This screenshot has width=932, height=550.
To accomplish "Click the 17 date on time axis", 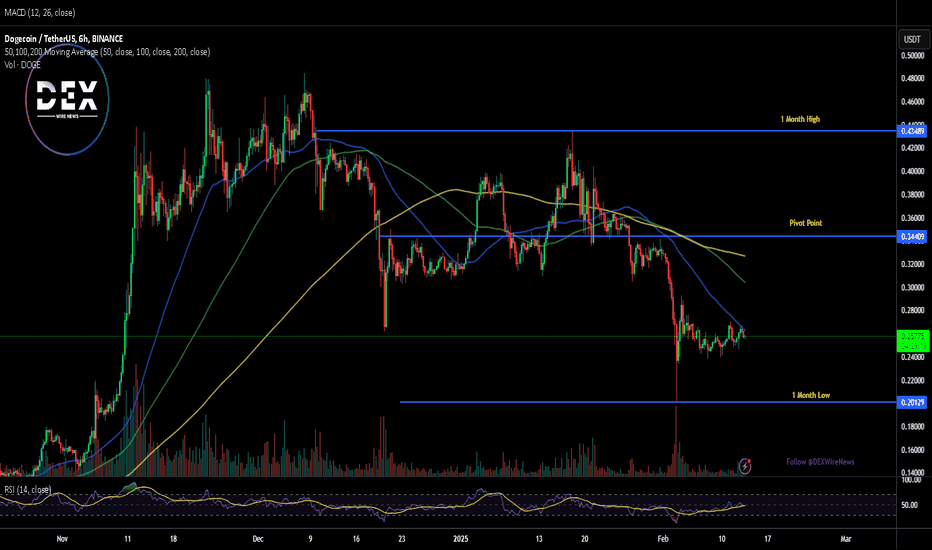I will pyautogui.click(x=767, y=539).
